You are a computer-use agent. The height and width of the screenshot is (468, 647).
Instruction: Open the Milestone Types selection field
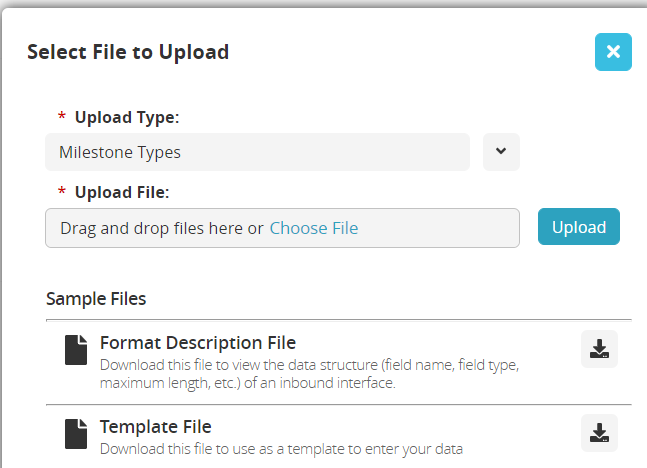coord(257,152)
